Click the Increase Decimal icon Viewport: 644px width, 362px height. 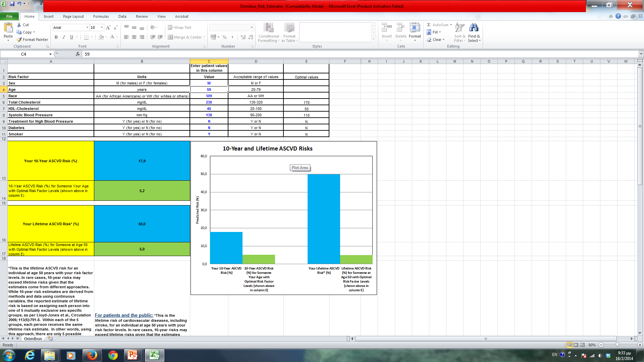pyautogui.click(x=243, y=37)
